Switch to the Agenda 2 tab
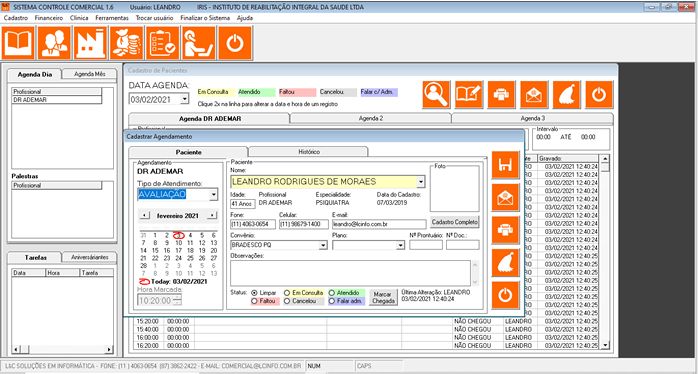The width and height of the screenshot is (698, 374). (x=370, y=118)
